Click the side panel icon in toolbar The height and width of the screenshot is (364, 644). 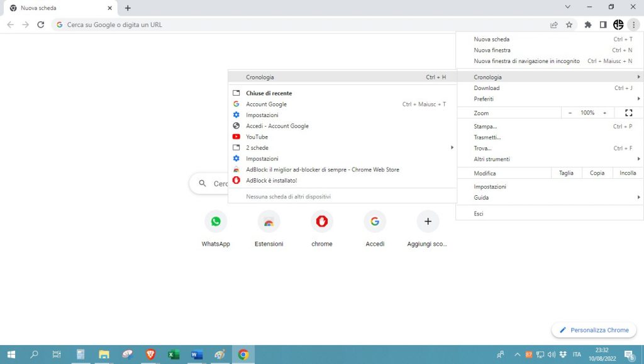603,25
